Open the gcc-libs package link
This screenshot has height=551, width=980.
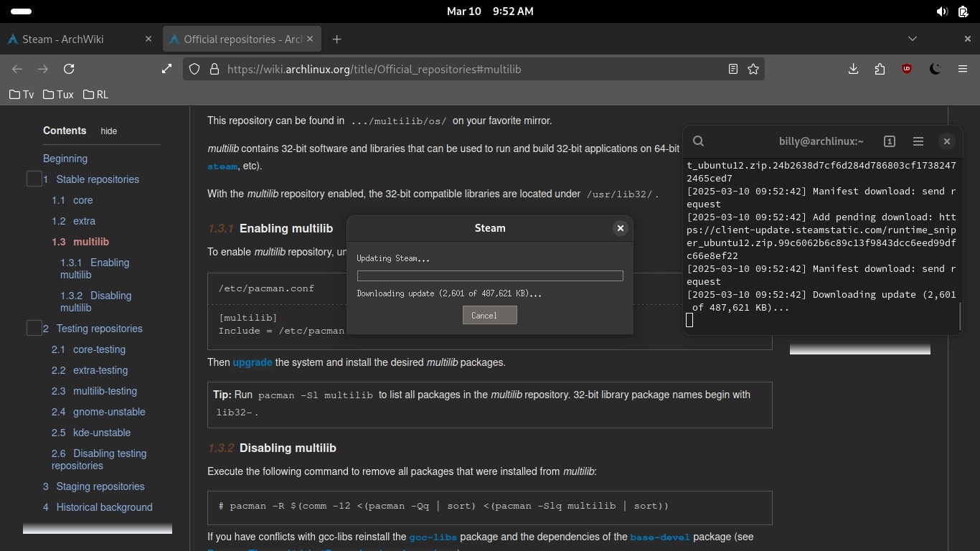[x=433, y=537]
